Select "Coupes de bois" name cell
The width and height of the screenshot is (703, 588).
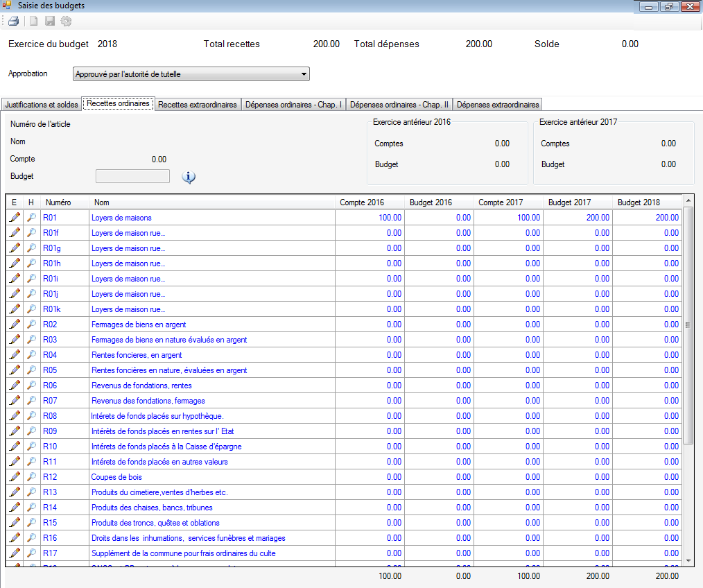pos(211,477)
